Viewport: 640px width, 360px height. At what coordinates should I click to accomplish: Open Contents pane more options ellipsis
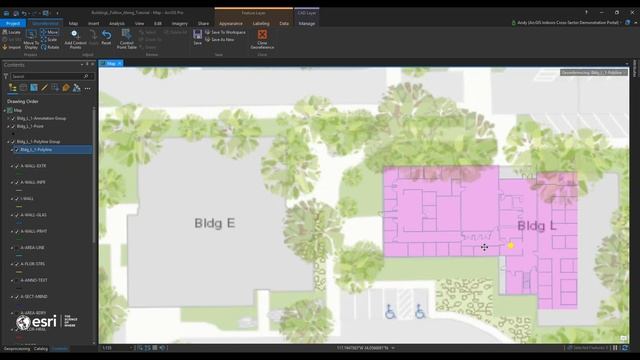[87, 88]
